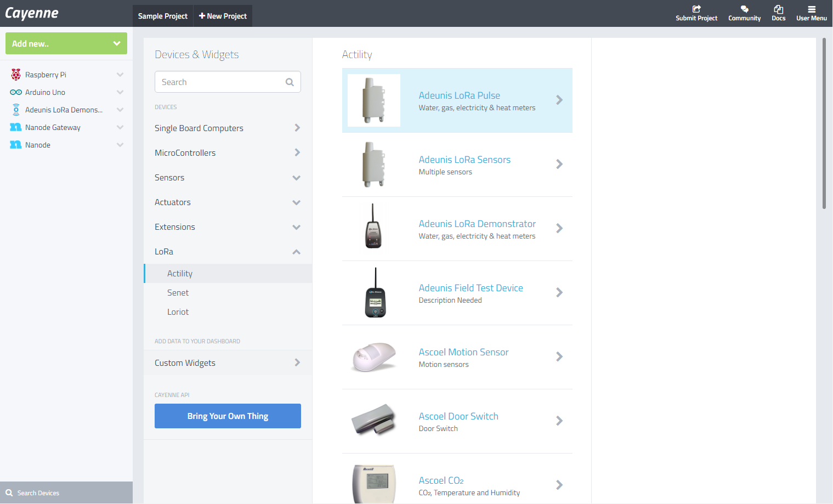Click the Nanode device icon
The width and height of the screenshot is (833, 504).
[x=16, y=145]
